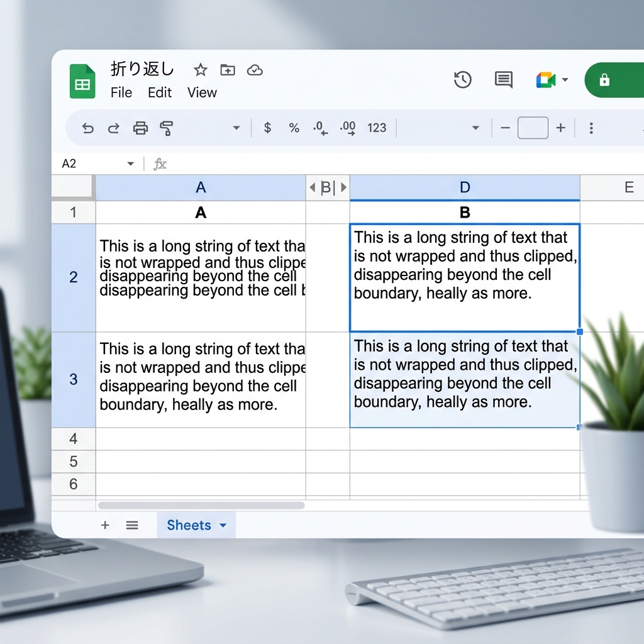Viewport: 644px width, 644px height.
Task: Open more number formats 123
Action: pos(377,128)
